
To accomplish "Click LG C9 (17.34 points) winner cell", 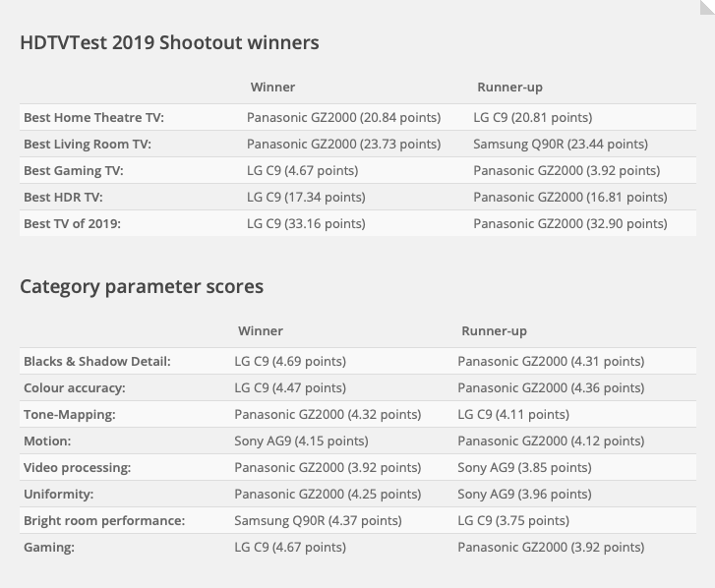I will tap(306, 198).
